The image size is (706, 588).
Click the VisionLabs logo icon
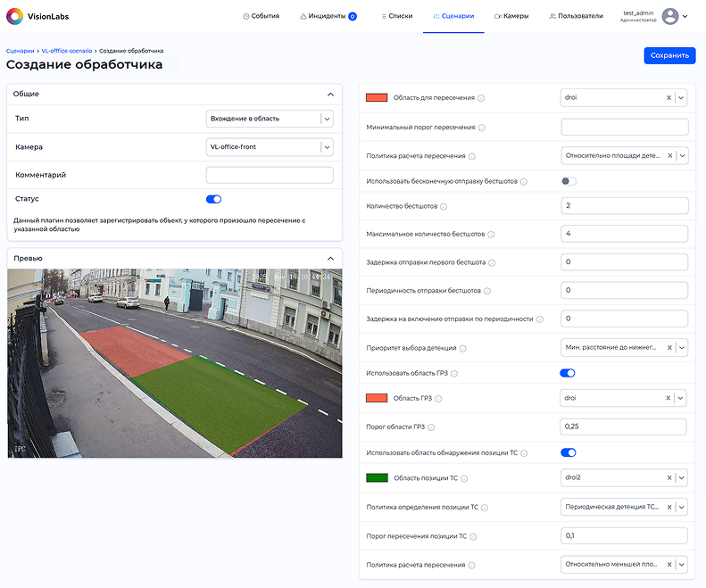[14, 16]
